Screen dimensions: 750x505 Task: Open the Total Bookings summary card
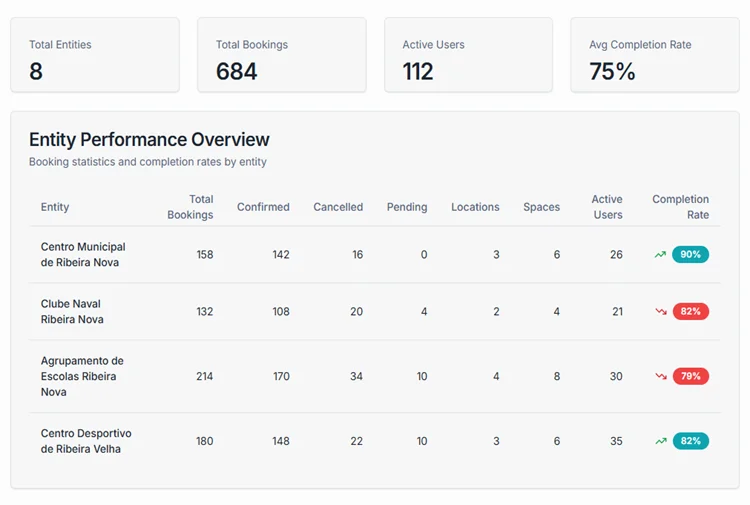pos(282,55)
